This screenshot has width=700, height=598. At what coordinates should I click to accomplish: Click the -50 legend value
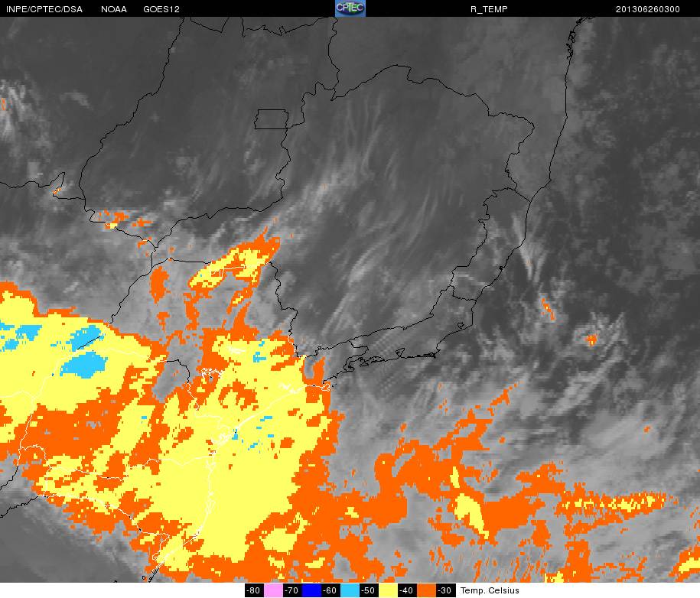[368, 590]
